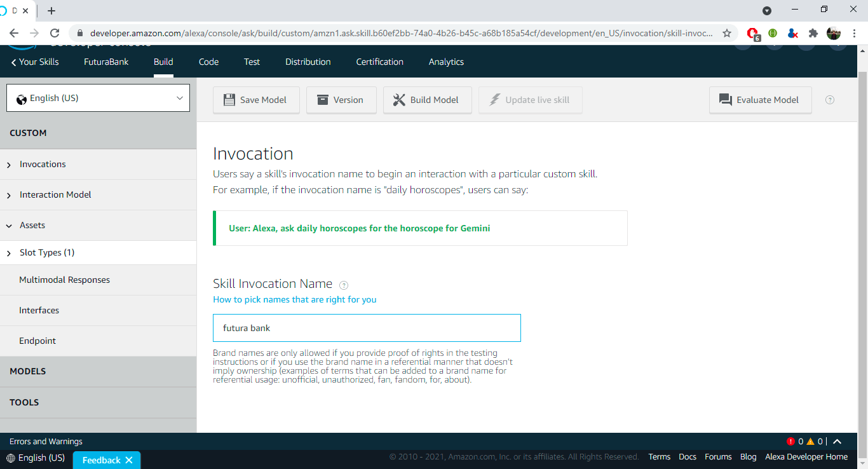Expand the MODELS section
The height and width of the screenshot is (469, 868).
tap(98, 371)
